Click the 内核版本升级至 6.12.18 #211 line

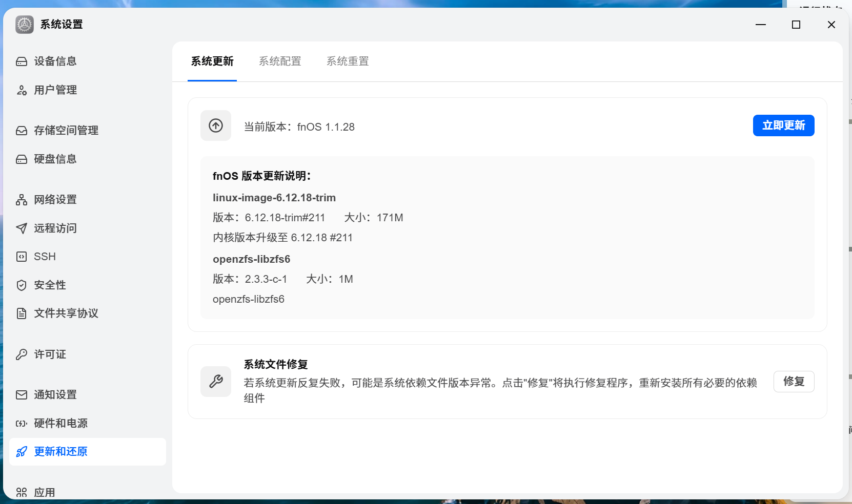(283, 238)
